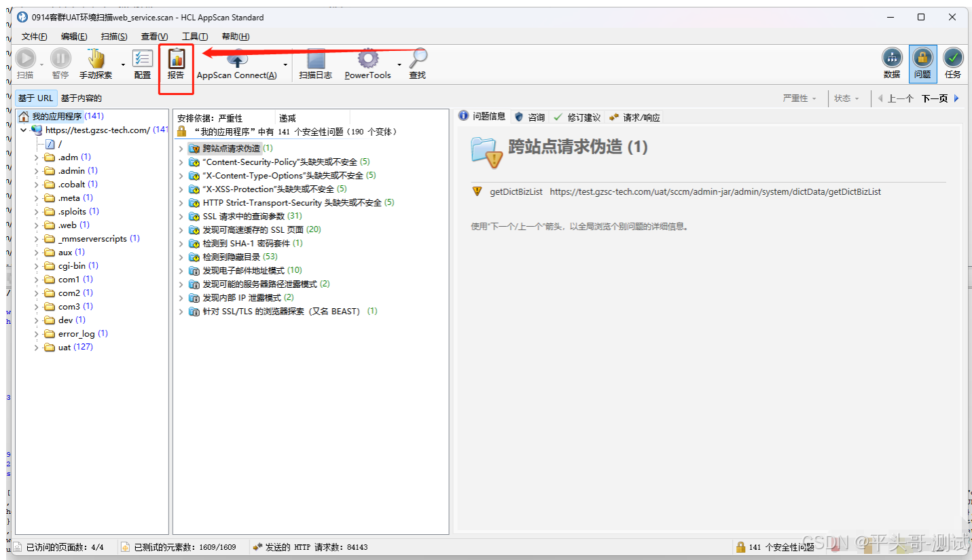Switch to the 数据 view

coord(892,64)
